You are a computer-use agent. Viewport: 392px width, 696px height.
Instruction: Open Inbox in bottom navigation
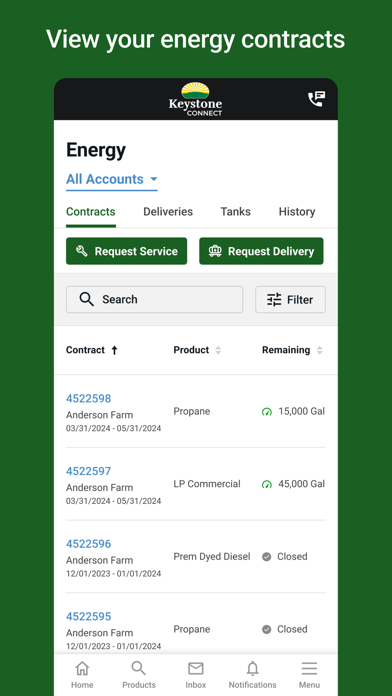(196, 675)
